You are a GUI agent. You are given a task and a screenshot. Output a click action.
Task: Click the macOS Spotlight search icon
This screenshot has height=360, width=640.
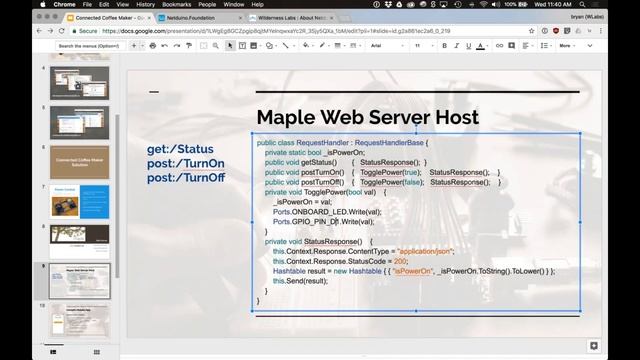(x=582, y=4)
